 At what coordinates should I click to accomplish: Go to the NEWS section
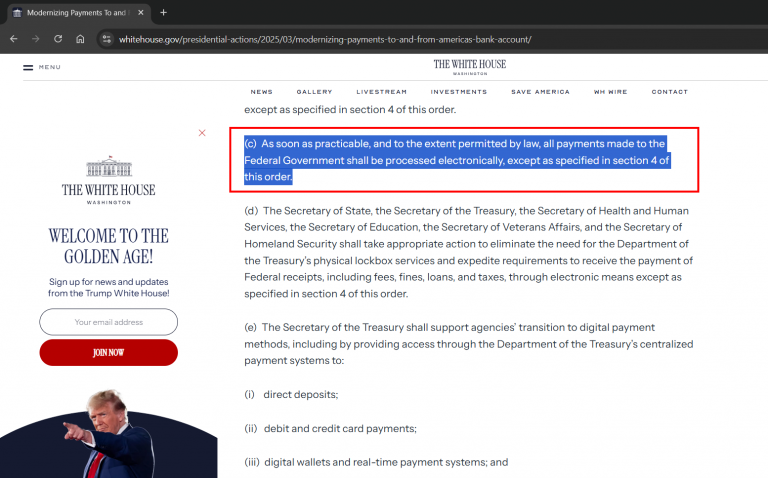(x=262, y=92)
